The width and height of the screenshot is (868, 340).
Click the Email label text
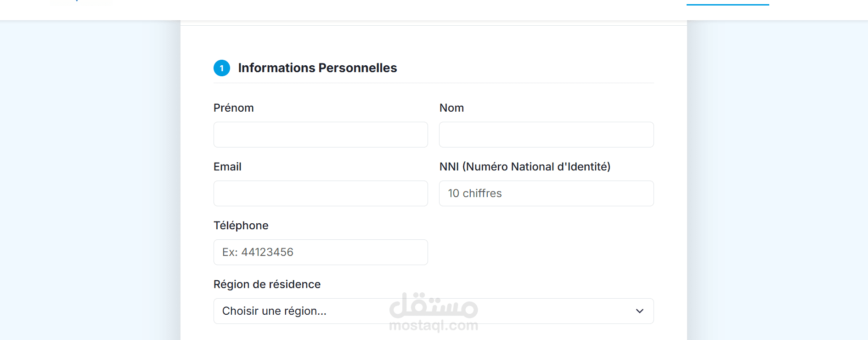coord(227,166)
